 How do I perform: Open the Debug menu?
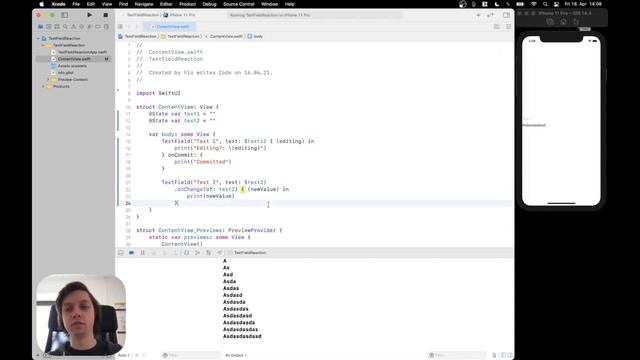tap(209, 4)
